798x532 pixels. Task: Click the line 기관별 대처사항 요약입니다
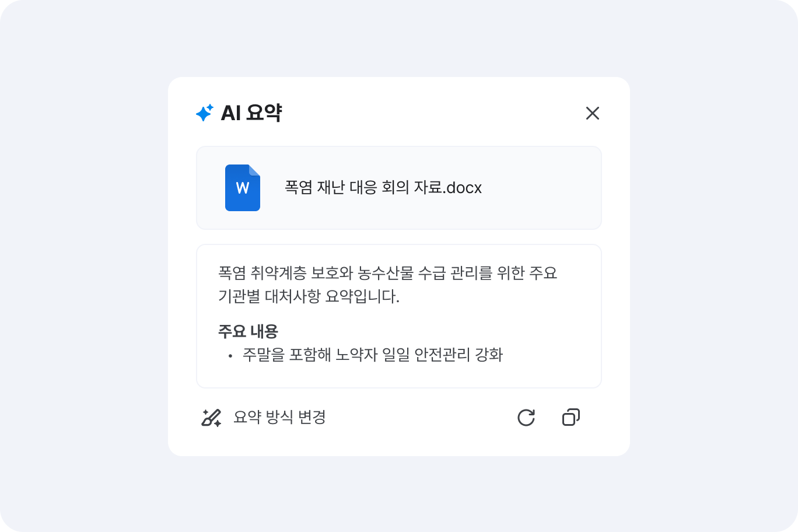tap(309, 296)
